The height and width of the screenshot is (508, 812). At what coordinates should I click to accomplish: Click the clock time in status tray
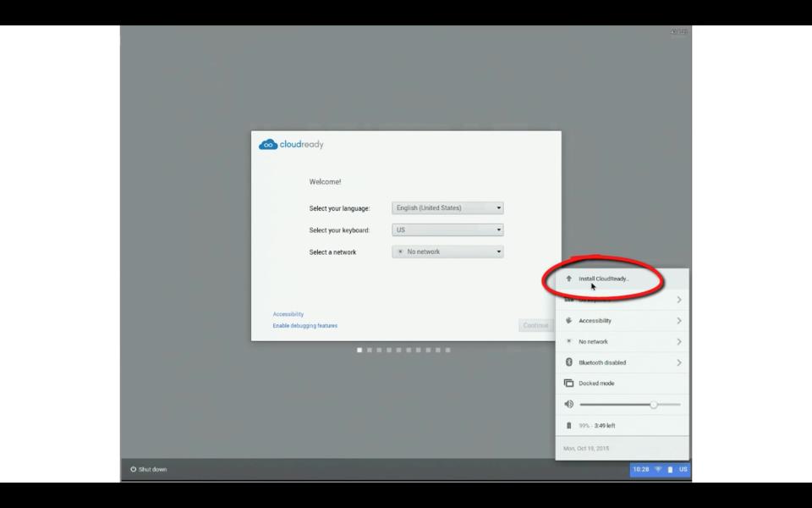click(641, 469)
